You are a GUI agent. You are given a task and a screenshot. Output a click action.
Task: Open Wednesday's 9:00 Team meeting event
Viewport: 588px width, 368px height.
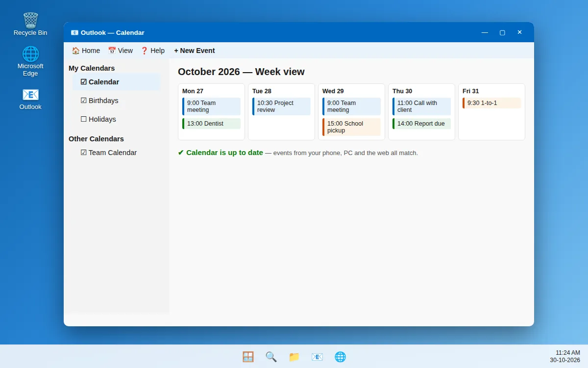(x=351, y=106)
